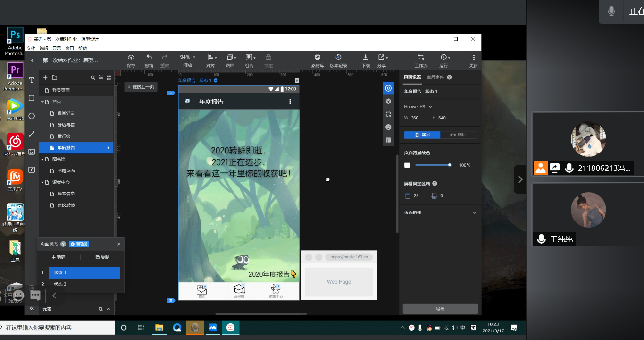Collapse the 读者中心 tree node

42,182
